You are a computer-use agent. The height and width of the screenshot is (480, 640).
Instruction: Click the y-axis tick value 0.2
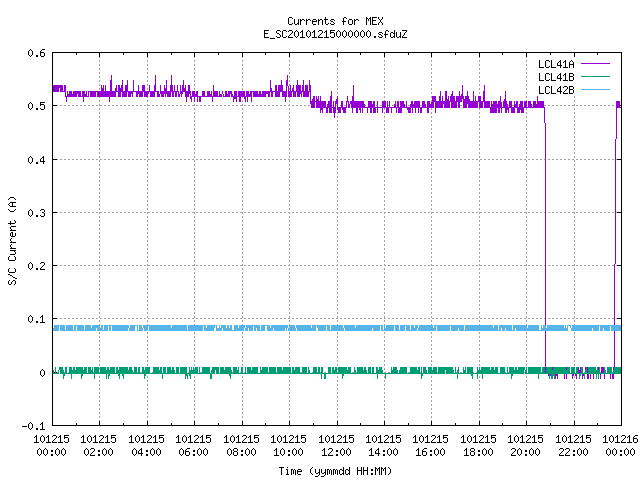(x=36, y=266)
